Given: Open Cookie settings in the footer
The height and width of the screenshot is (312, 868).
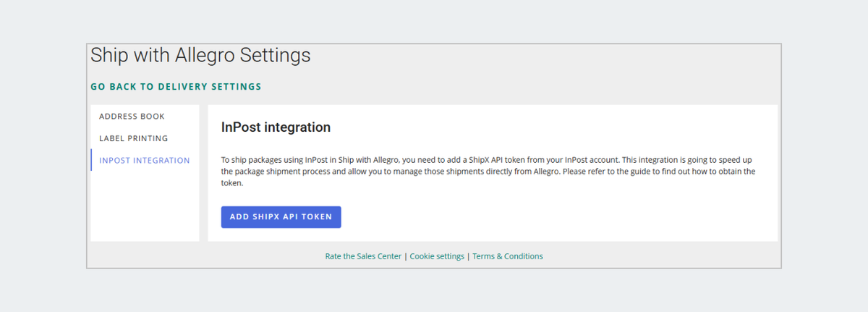Looking at the screenshot, I should coord(437,256).
